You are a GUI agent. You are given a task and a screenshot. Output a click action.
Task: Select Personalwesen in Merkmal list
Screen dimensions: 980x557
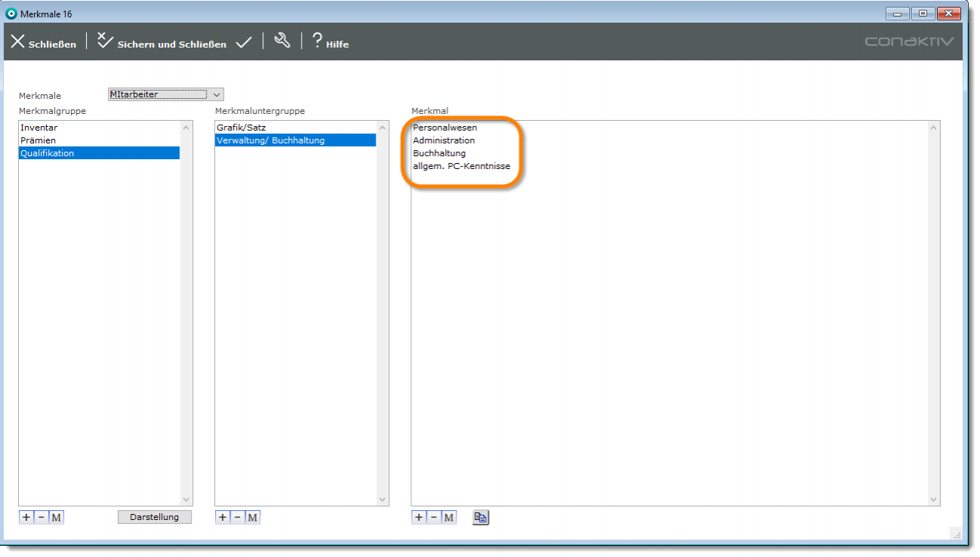(445, 128)
